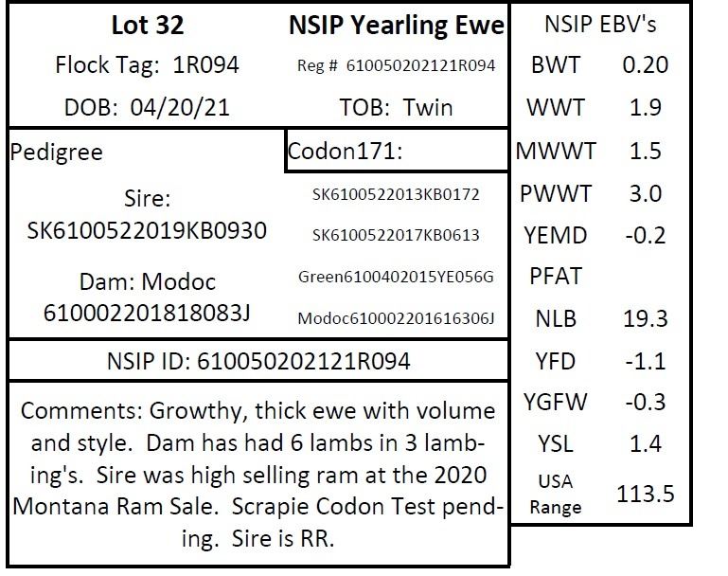Select the Modoc610002201616306J ancestor entry
This screenshot has height=576, width=728.
[x=396, y=318]
